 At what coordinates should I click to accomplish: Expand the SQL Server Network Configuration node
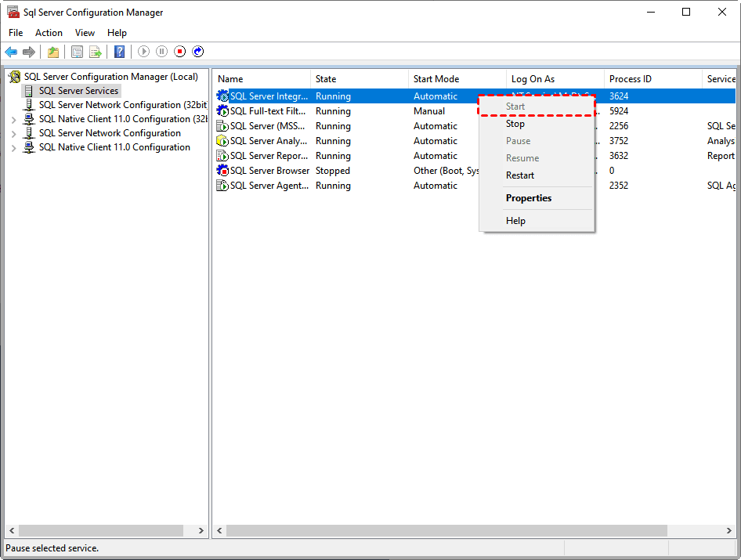[x=13, y=134]
